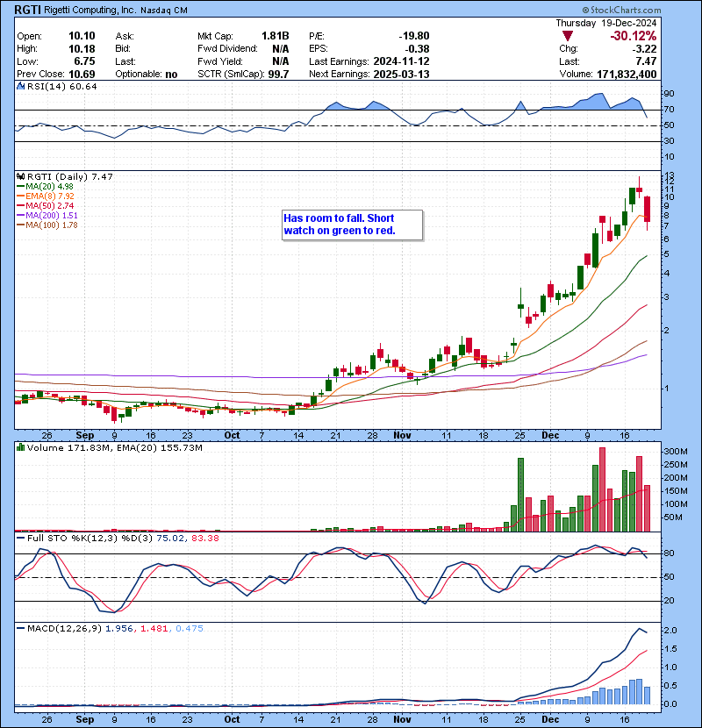Click the Rigetti Computing, Inc. company name
This screenshot has width=702, height=728.
(90, 11)
